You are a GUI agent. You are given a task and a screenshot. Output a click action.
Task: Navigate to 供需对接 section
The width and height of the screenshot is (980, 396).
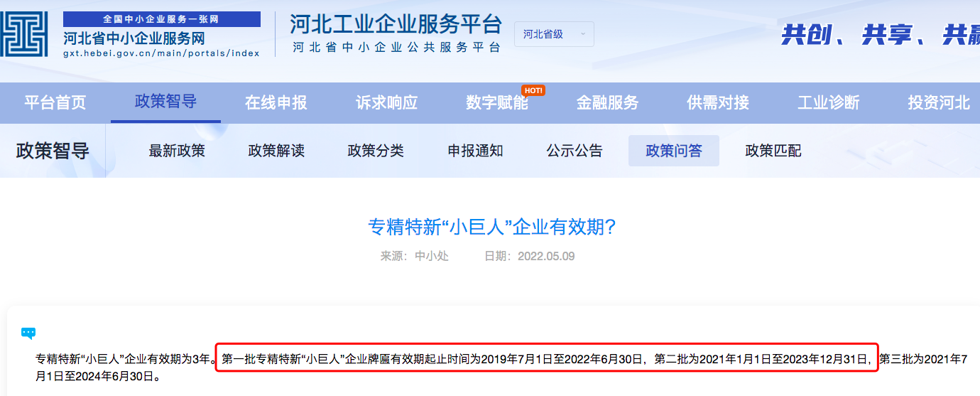pyautogui.click(x=718, y=102)
